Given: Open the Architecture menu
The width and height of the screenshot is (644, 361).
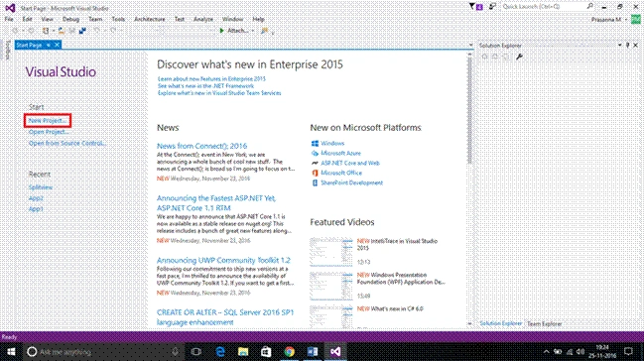Looking at the screenshot, I should pyautogui.click(x=150, y=19).
